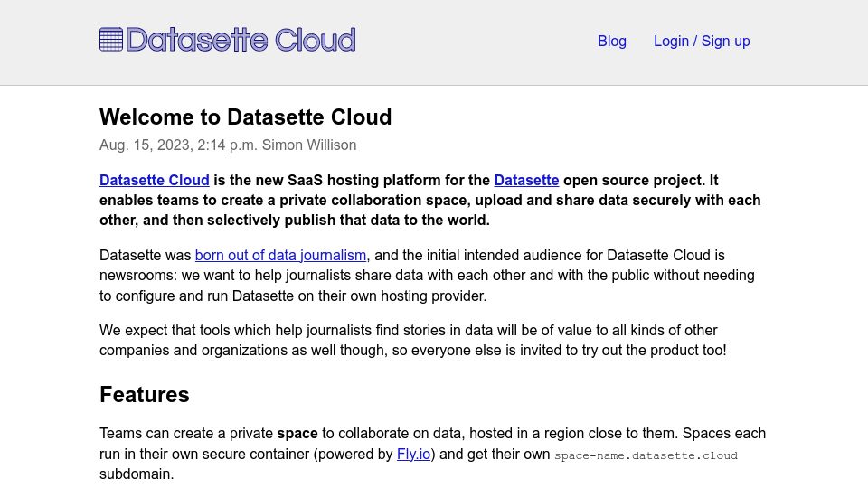Screen dimensions: 868x488
Task: Click the Datasette Cloud grid logo icon
Action: point(110,39)
